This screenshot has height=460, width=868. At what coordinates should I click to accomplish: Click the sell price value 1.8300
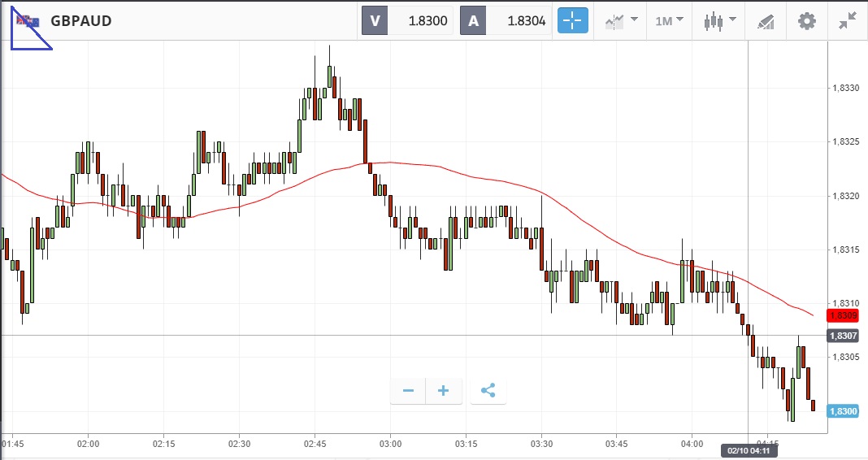point(428,21)
